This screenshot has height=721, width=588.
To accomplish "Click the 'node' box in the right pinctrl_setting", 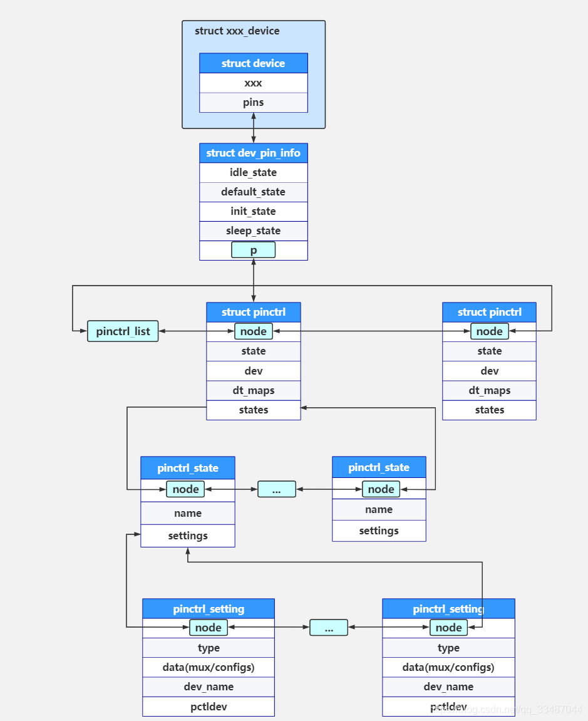I will pyautogui.click(x=449, y=628).
